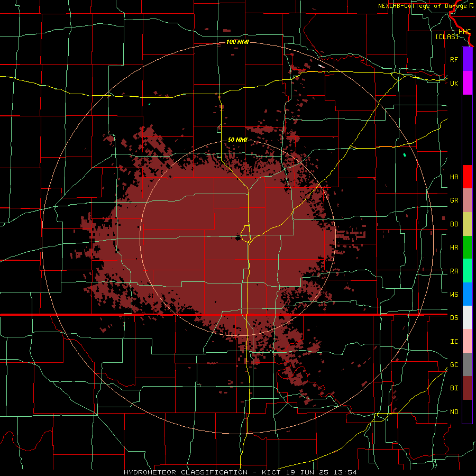Click the GR pink legend swatch
This screenshot has width=476, height=476.
point(467,200)
